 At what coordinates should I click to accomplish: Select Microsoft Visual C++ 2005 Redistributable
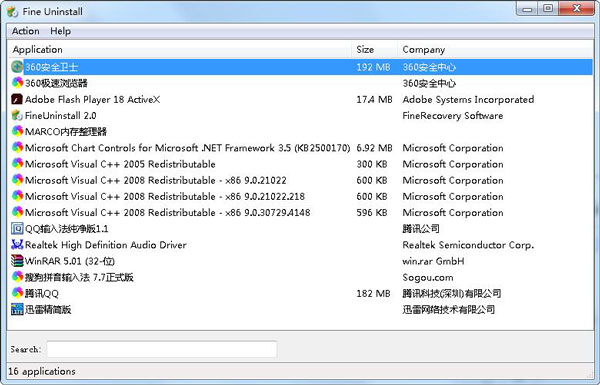[120, 164]
